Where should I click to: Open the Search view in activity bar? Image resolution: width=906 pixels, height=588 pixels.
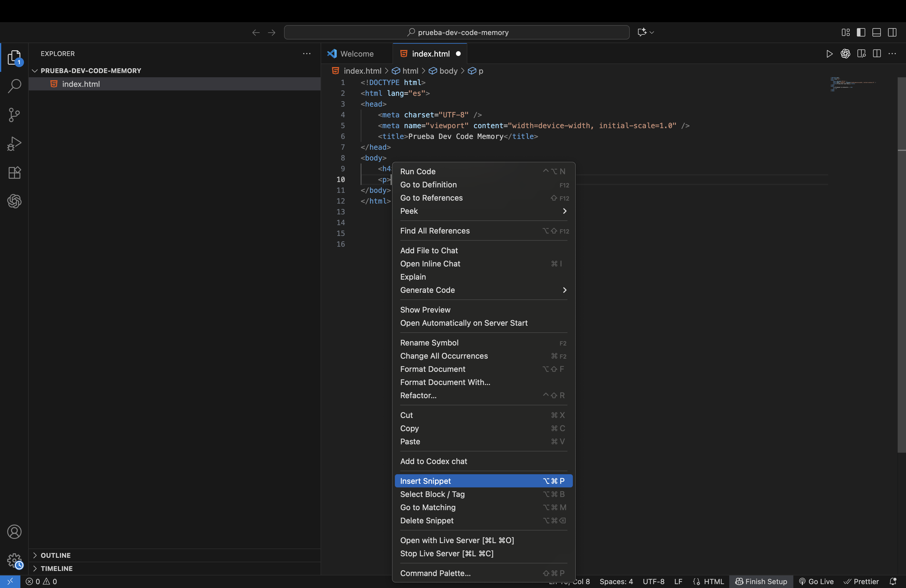(x=14, y=86)
